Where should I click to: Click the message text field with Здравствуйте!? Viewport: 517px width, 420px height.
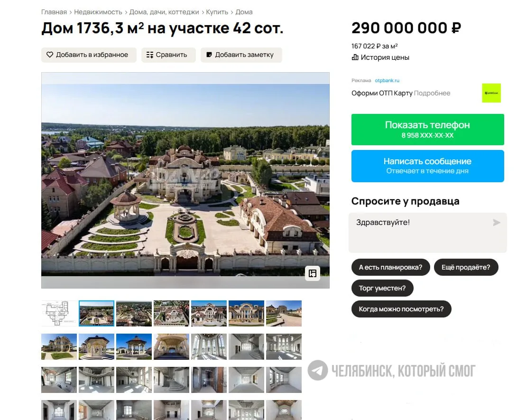428,233
